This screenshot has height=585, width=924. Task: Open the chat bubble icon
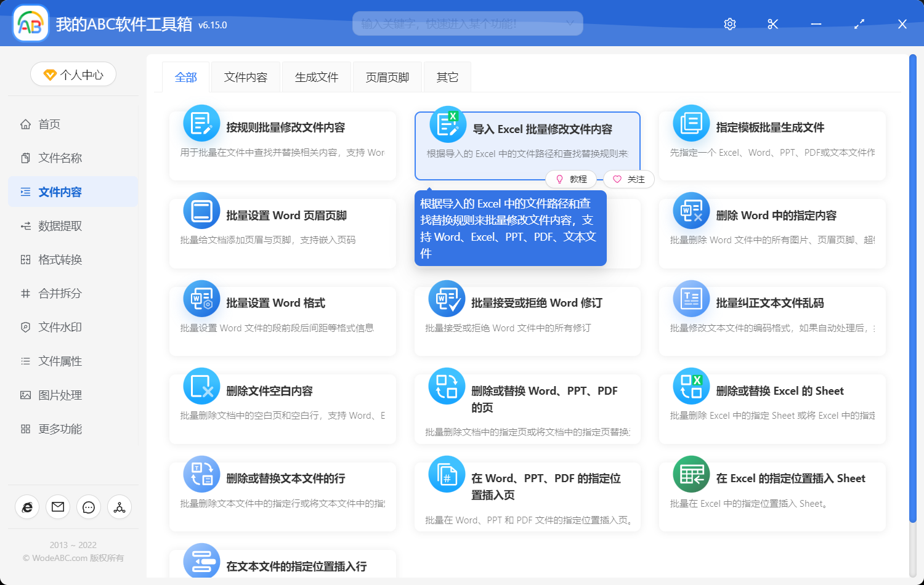89,507
